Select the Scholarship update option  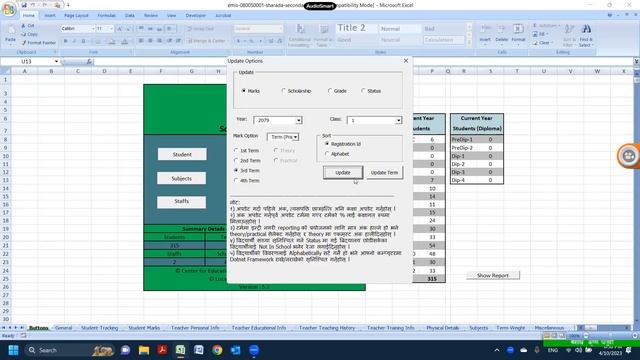click(296, 91)
